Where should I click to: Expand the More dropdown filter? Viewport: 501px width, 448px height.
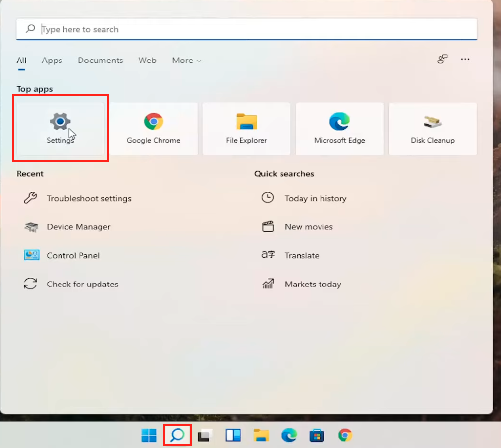[x=187, y=61]
